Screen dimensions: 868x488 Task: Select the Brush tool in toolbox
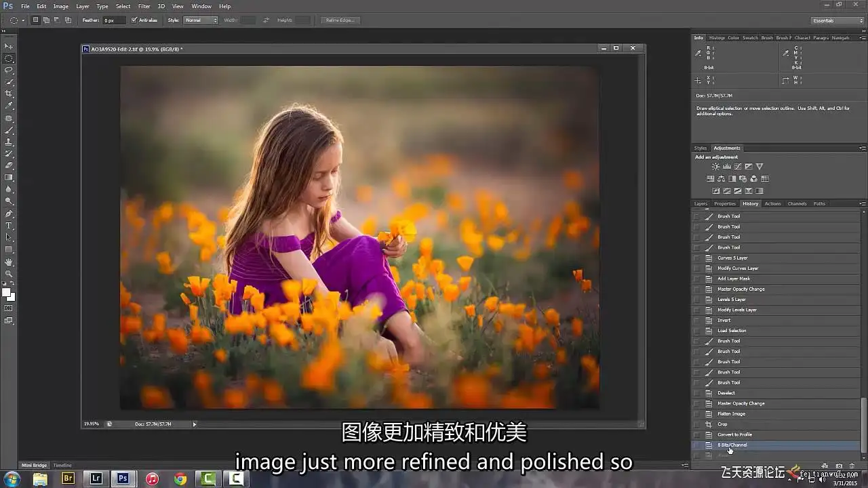(x=9, y=130)
